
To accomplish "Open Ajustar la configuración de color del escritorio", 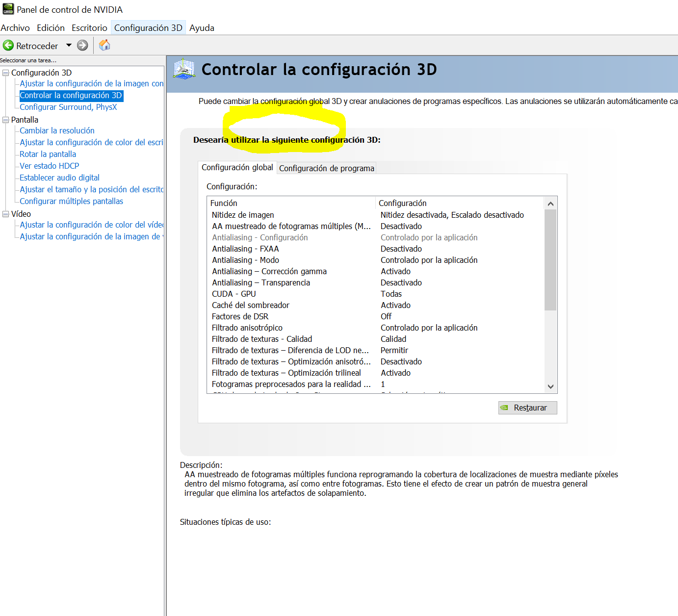I will click(x=91, y=142).
